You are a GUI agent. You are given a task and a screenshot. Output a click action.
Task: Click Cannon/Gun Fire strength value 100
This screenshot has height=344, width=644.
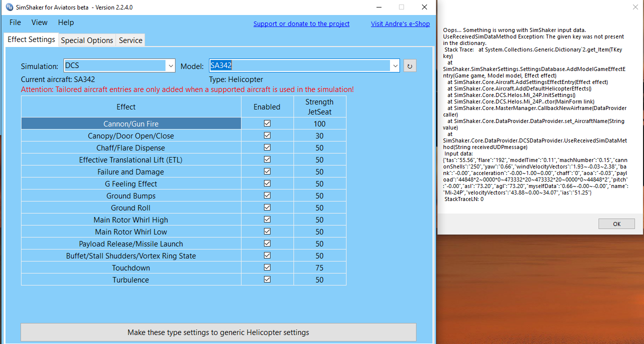[x=319, y=123]
